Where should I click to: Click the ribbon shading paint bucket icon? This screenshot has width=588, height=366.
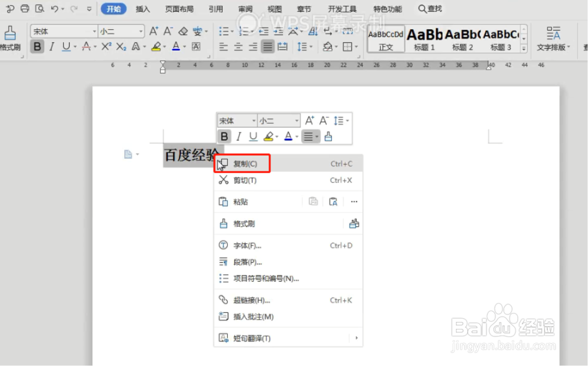[328, 47]
